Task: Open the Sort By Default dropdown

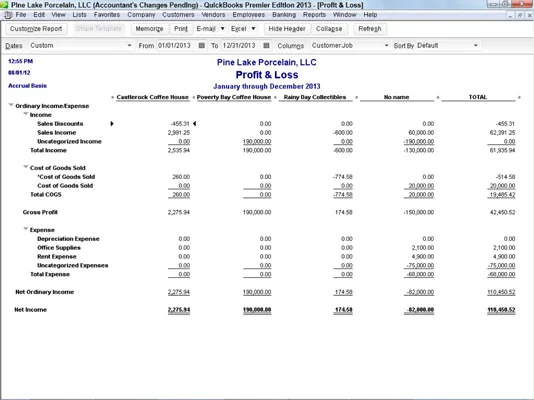Action: tap(476, 46)
